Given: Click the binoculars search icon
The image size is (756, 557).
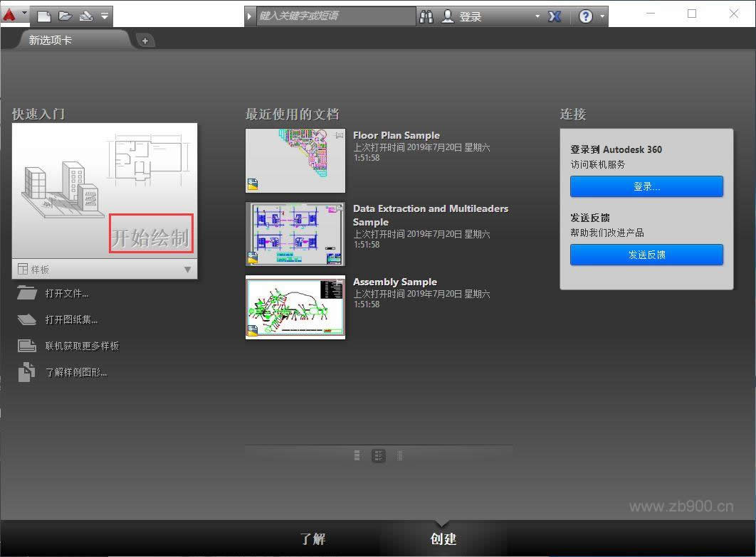Looking at the screenshot, I should [x=426, y=16].
